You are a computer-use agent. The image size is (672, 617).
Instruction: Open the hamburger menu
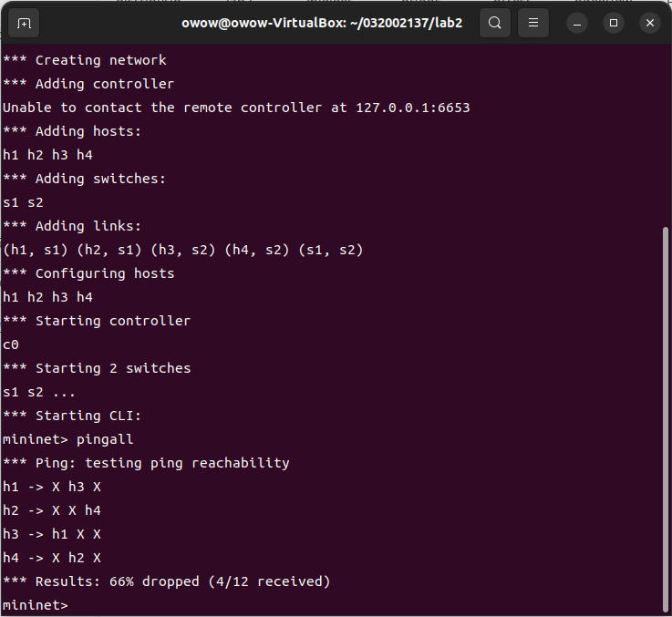pyautogui.click(x=533, y=23)
